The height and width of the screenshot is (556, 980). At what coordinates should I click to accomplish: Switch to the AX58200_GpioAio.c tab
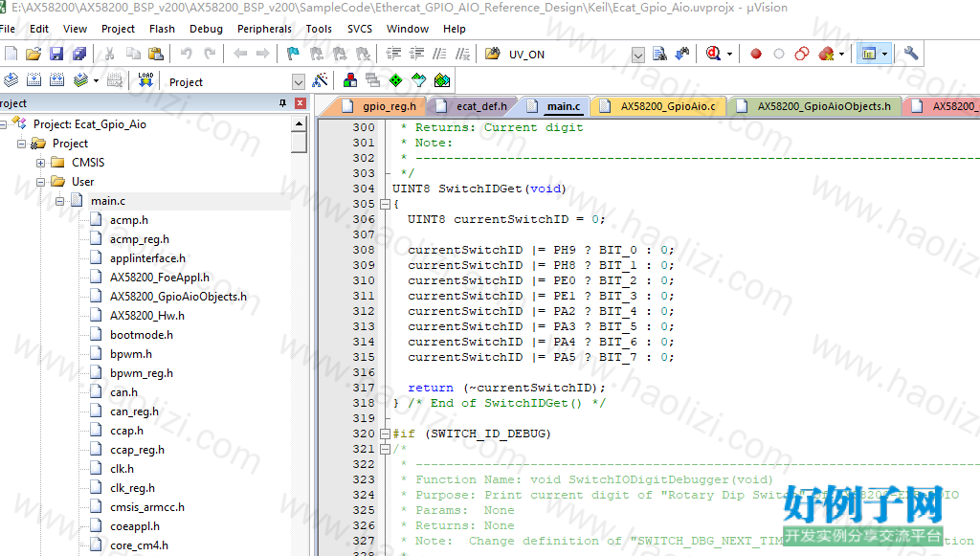[660, 106]
